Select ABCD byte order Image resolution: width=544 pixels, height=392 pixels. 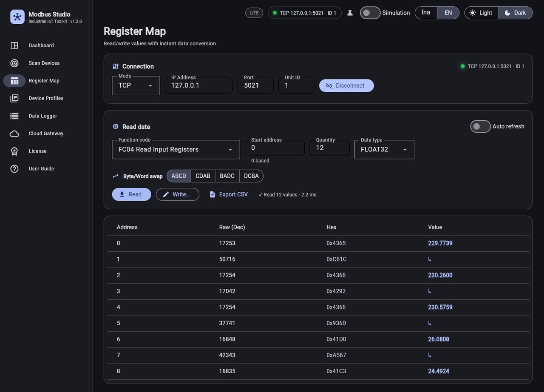click(179, 176)
